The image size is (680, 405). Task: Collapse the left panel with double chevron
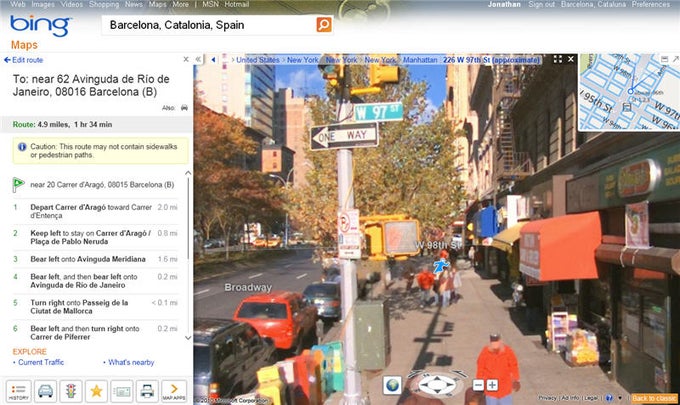click(x=198, y=59)
